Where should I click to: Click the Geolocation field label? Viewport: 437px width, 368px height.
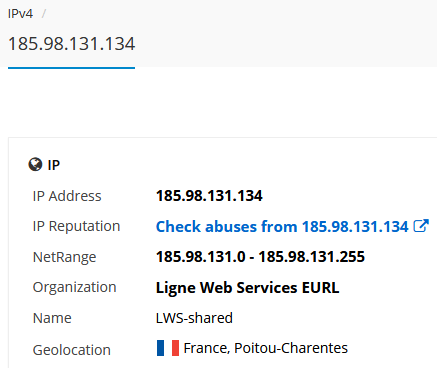(72, 350)
